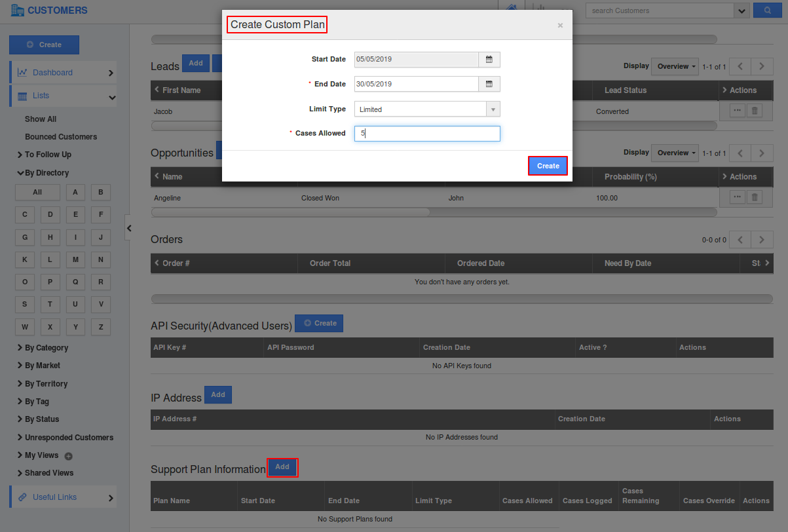Click Create button in the dialog
Image resolution: width=788 pixels, height=532 pixels.
[x=548, y=166]
